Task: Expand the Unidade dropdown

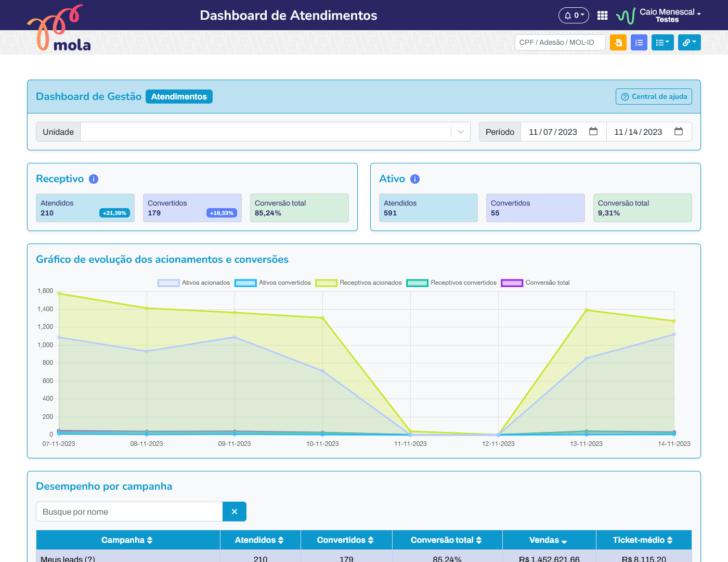Action: (460, 132)
